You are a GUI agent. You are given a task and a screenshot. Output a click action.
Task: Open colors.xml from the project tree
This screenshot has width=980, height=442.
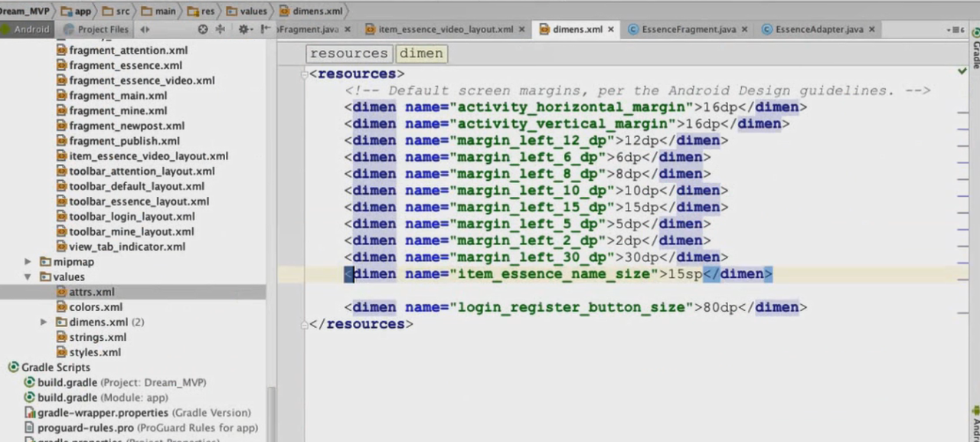coord(96,307)
